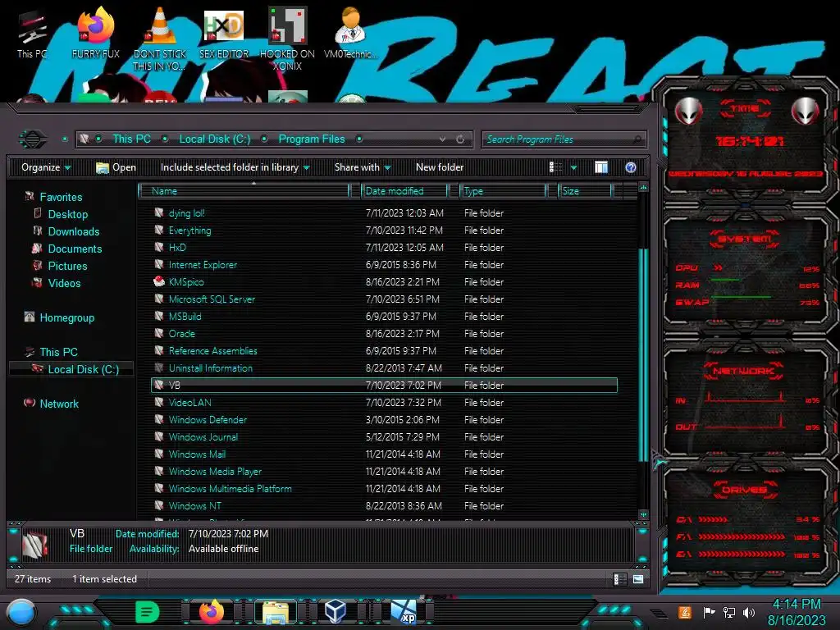Open address bar history dropdown

(x=442, y=139)
